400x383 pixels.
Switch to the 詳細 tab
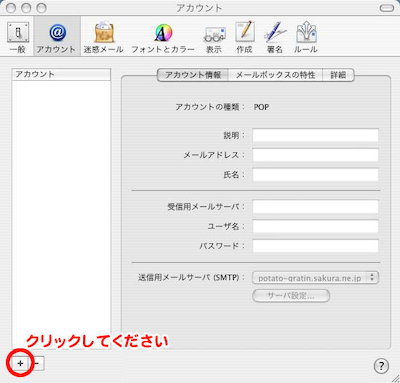338,75
